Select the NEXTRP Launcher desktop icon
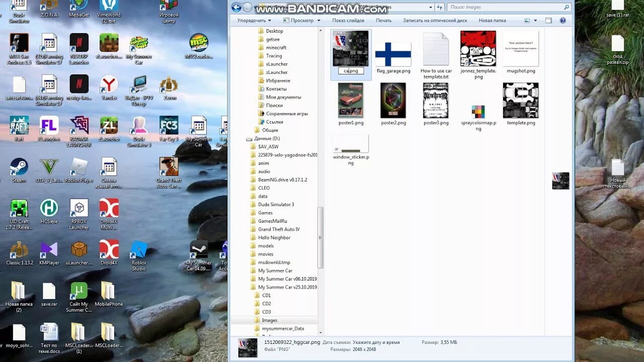The width and height of the screenshot is (644, 362). coord(79,49)
